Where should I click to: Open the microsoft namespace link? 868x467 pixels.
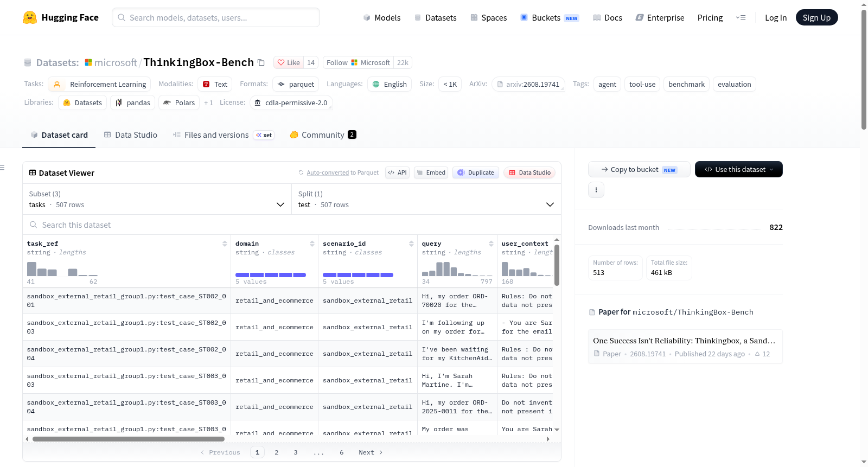tap(116, 62)
